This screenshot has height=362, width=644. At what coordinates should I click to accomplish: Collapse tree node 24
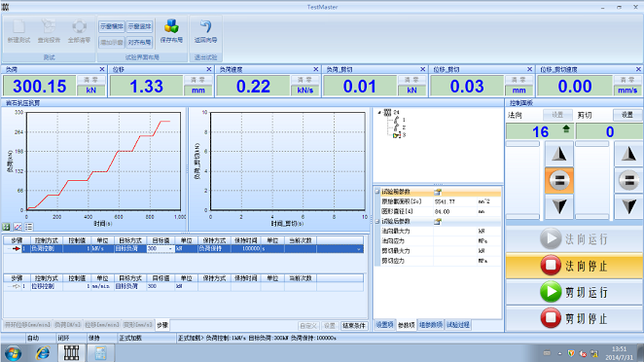(379, 112)
